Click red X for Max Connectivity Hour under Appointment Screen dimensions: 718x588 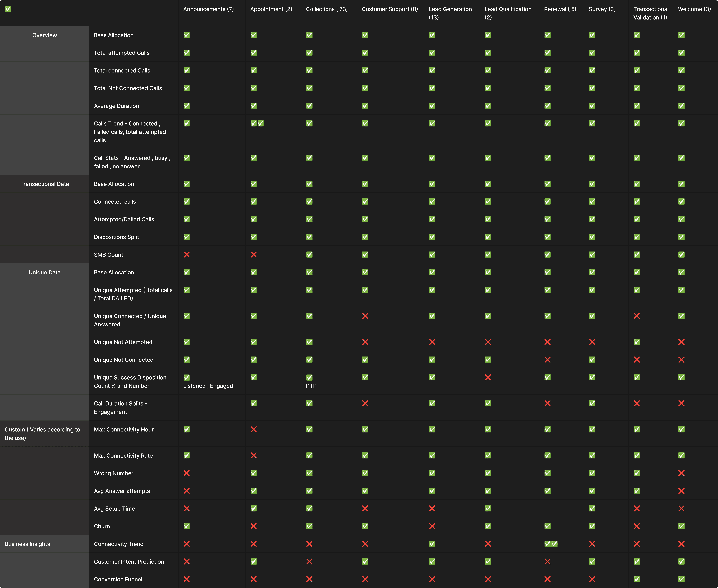pos(253,430)
